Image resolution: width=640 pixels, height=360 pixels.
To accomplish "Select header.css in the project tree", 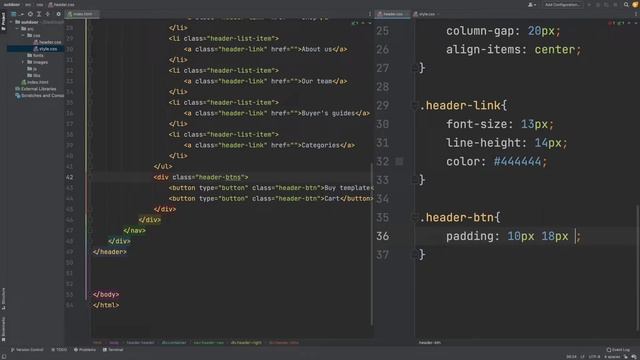I will point(47,42).
